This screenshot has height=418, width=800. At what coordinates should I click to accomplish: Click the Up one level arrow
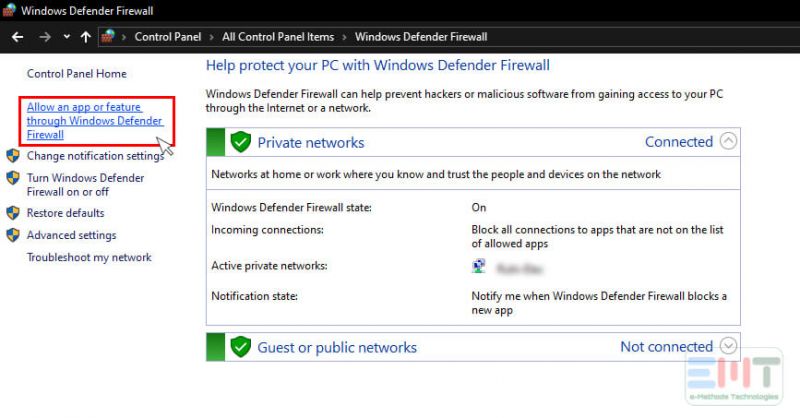85,37
